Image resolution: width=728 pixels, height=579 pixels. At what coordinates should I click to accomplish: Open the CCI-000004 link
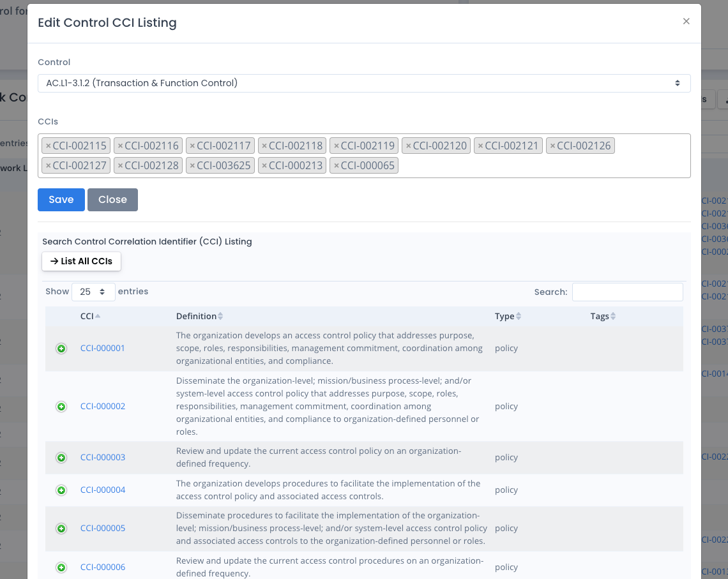(103, 490)
